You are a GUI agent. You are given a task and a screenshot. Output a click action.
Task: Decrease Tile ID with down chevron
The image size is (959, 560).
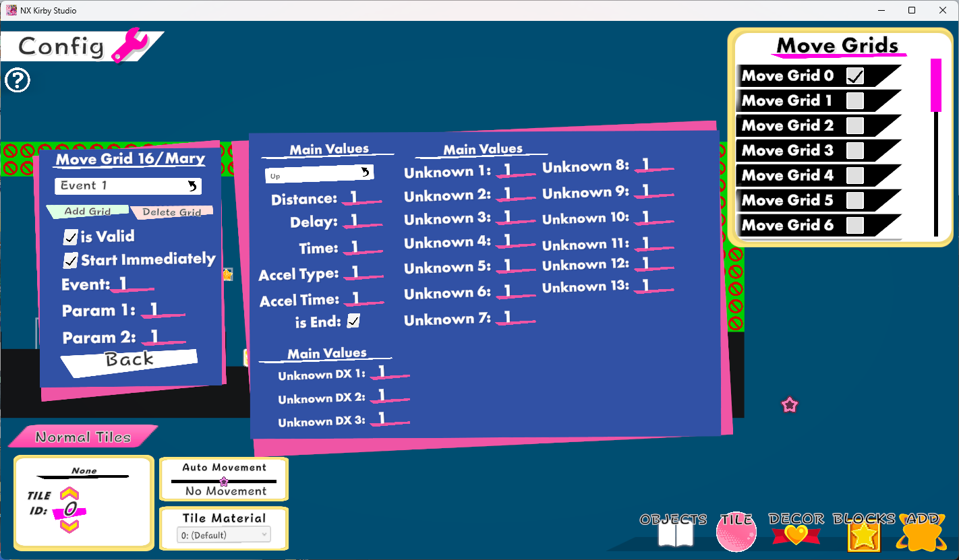click(69, 526)
